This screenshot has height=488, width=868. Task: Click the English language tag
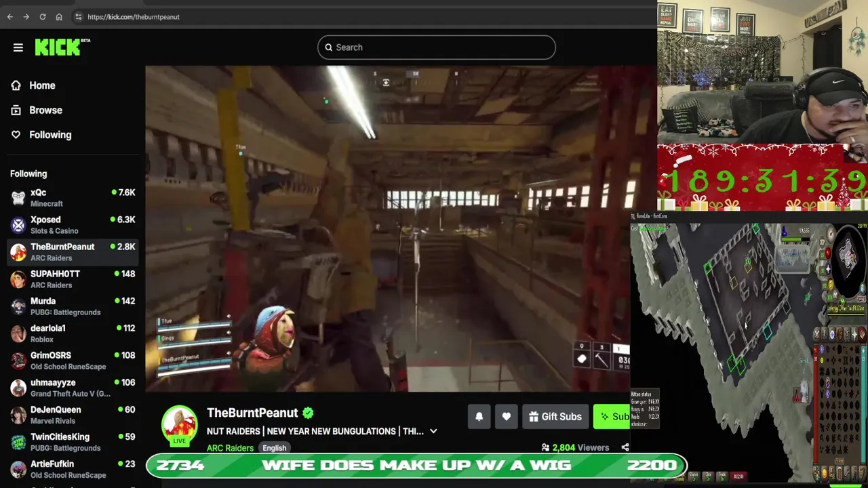274,448
